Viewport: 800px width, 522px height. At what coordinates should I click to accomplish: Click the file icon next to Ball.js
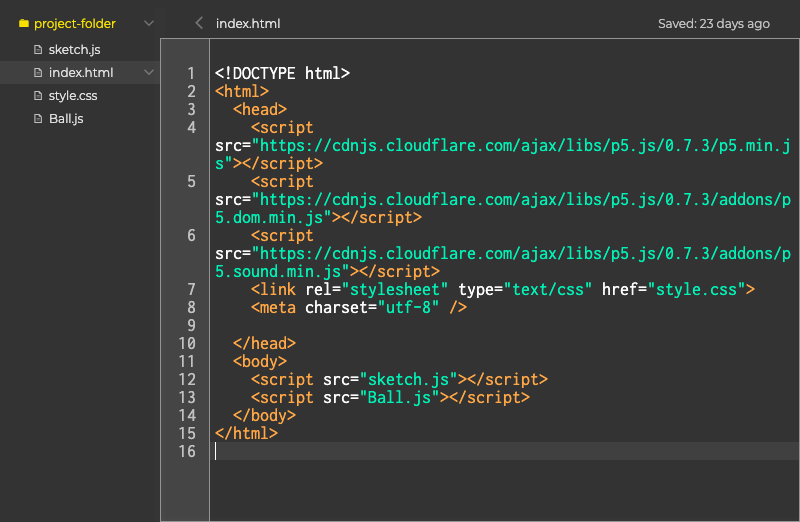click(x=39, y=119)
